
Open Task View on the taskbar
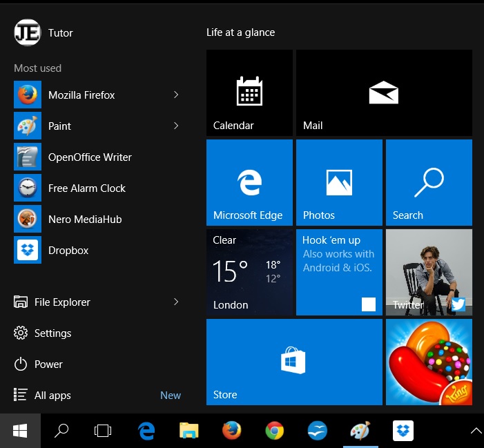pos(103,431)
